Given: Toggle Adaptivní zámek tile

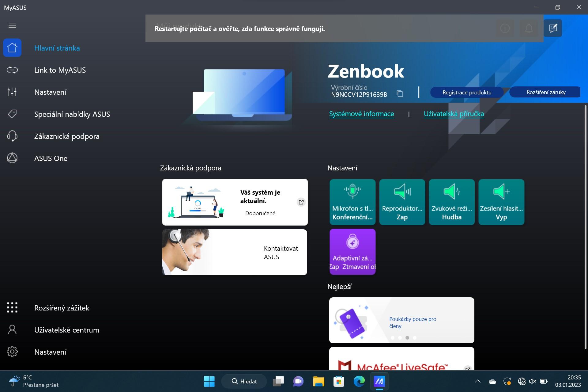Looking at the screenshot, I should pos(352,252).
